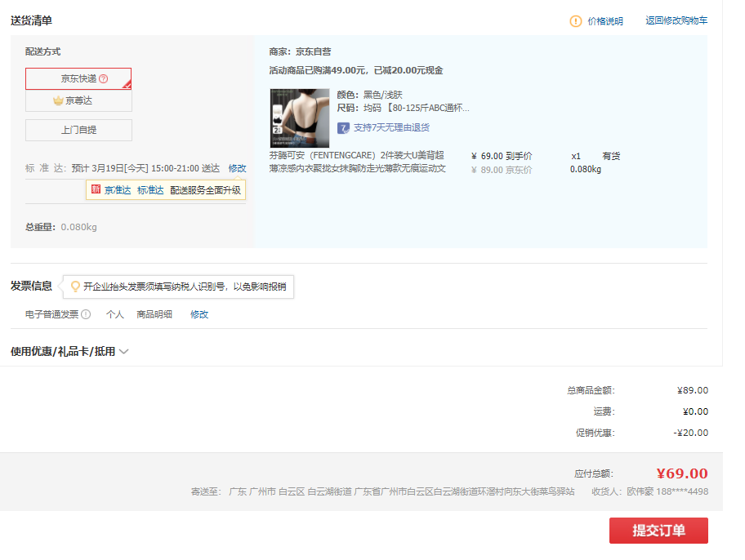The image size is (745, 560).
Task: Click 修改 in invoice information row
Action: [199, 314]
